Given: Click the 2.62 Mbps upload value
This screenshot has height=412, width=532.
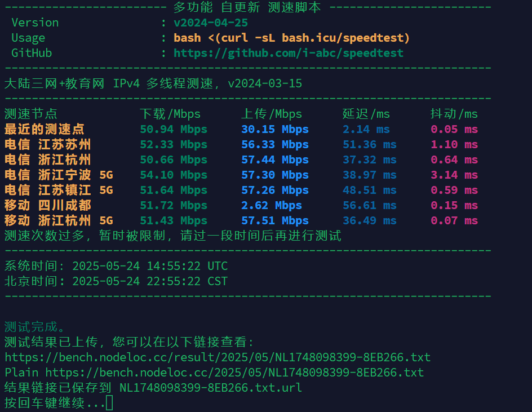Looking at the screenshot, I should point(272,205).
